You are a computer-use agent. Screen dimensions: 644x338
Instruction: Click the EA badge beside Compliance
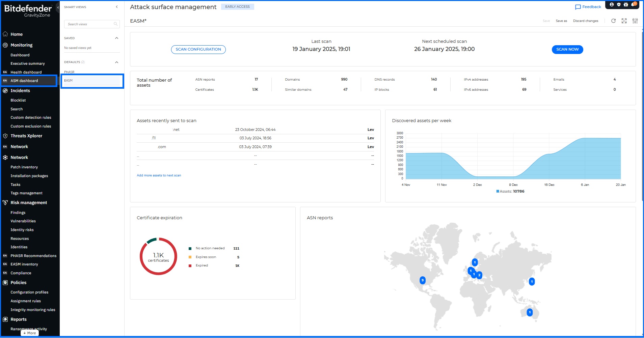(x=5, y=273)
